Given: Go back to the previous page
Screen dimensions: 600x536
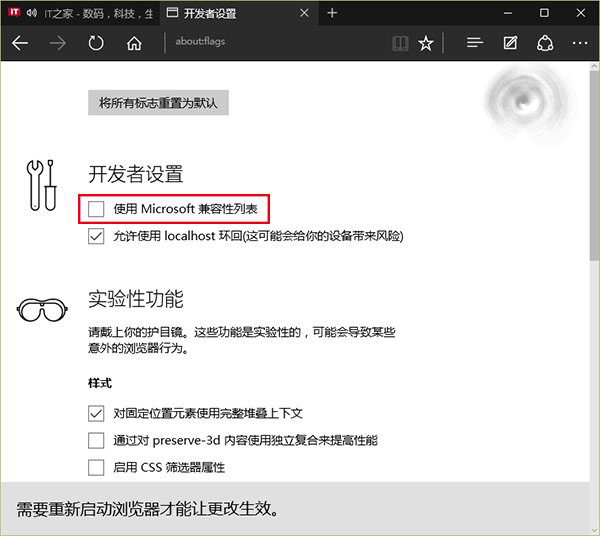Looking at the screenshot, I should 20,43.
